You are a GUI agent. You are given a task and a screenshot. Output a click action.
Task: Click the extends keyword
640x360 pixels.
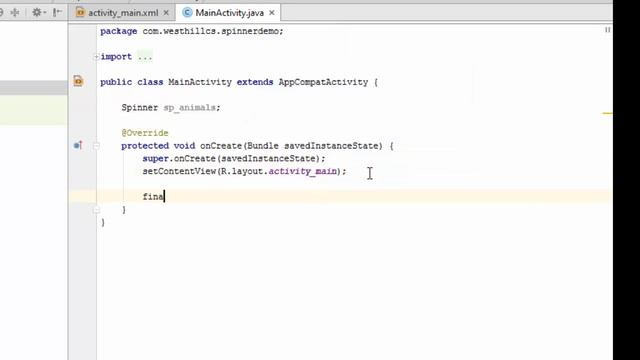(x=255, y=82)
